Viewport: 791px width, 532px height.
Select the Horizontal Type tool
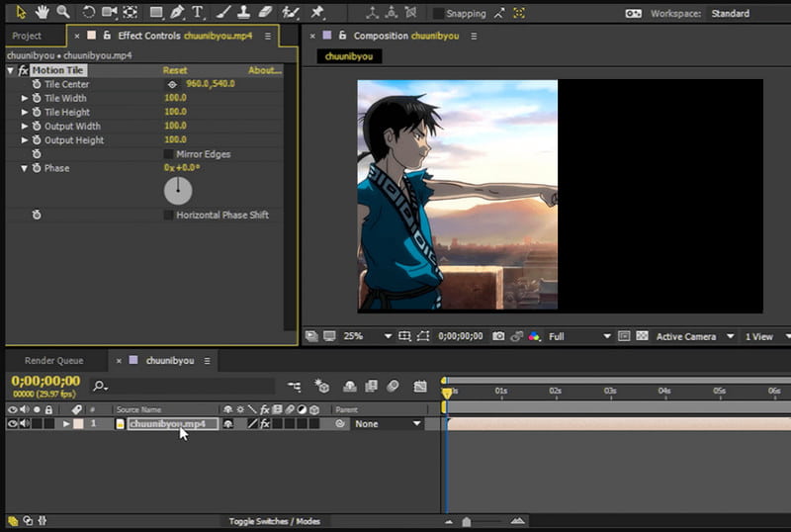click(197, 12)
